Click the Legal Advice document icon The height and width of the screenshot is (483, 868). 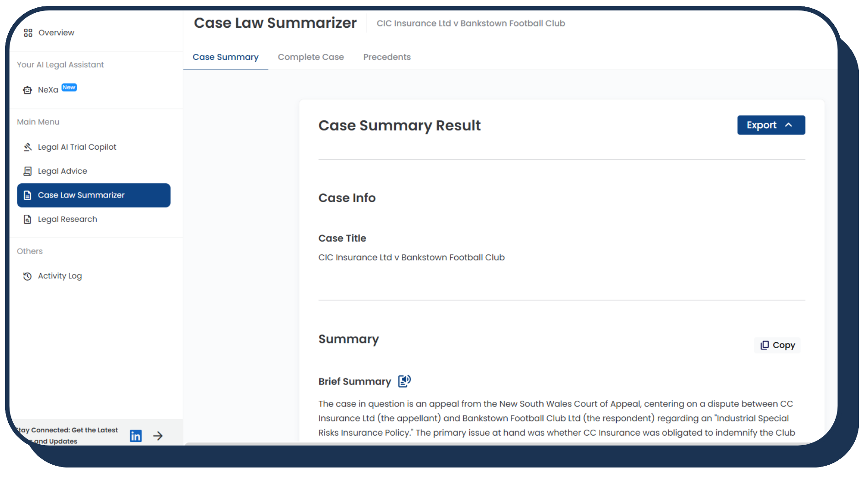[27, 171]
